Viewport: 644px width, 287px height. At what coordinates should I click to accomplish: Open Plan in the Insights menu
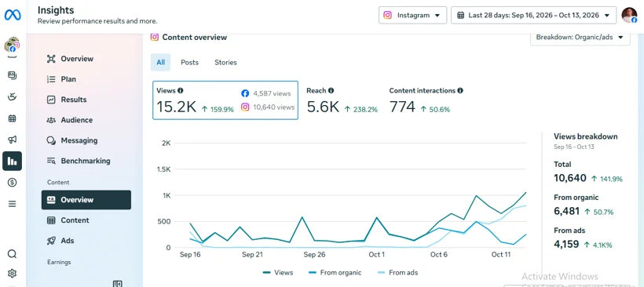click(x=86, y=79)
